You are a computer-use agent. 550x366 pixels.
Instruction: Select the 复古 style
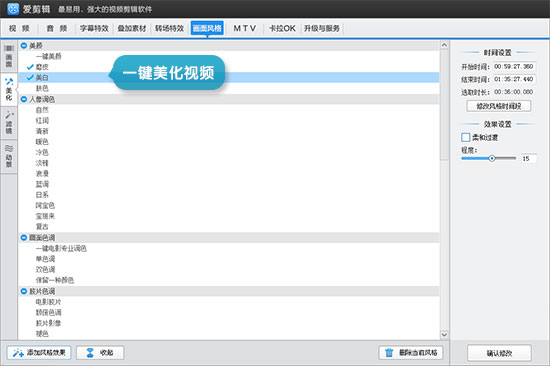(42, 226)
